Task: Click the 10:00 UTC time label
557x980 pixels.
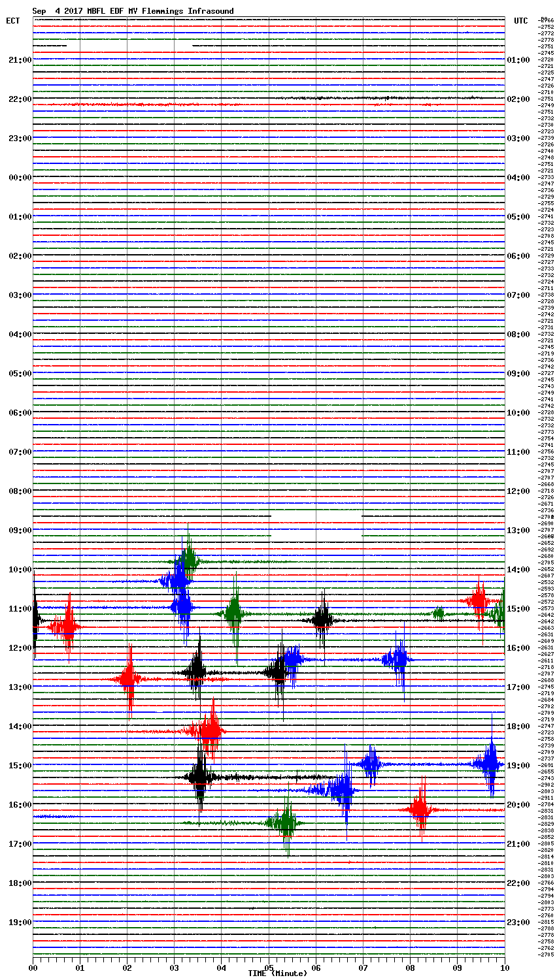Action: point(518,413)
